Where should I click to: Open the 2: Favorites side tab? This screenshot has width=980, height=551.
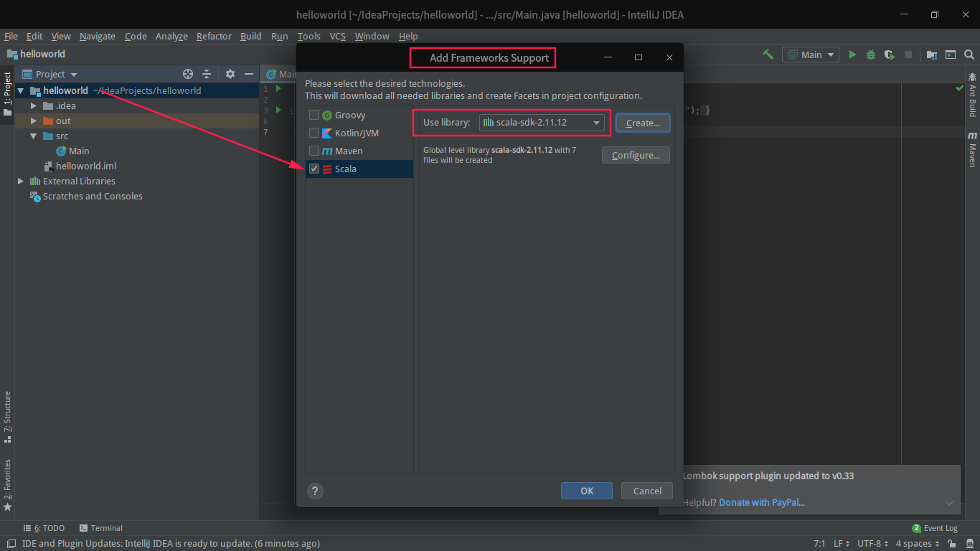[x=8, y=485]
